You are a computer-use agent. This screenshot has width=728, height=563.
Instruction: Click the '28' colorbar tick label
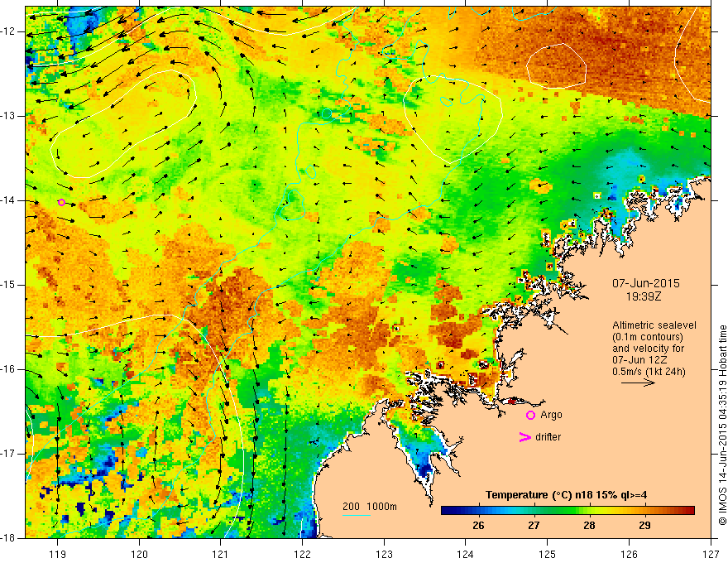click(589, 526)
